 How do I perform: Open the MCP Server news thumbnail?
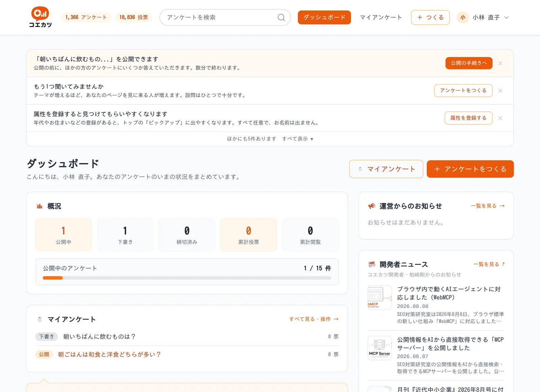coord(380,348)
